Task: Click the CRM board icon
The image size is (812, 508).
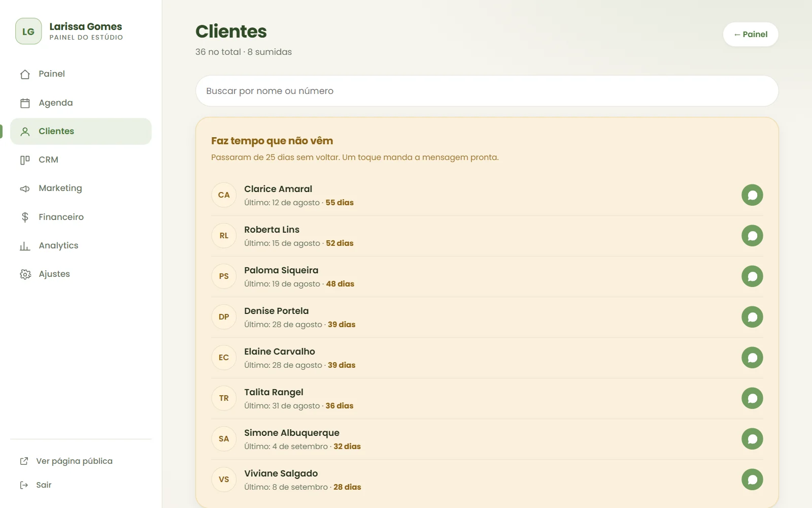Action: tap(25, 160)
